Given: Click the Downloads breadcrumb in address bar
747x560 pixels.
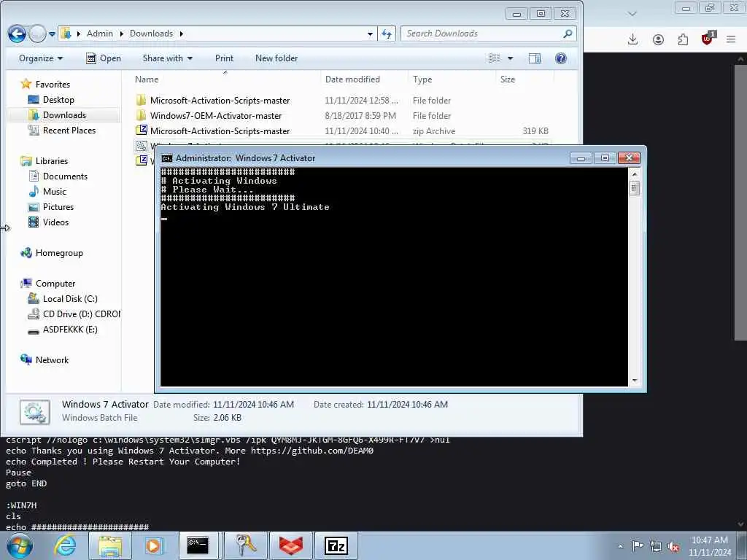Looking at the screenshot, I should click(x=151, y=34).
